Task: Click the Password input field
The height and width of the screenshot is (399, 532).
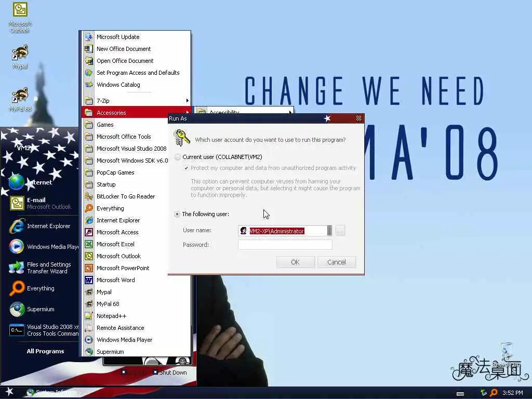Action: click(285, 245)
